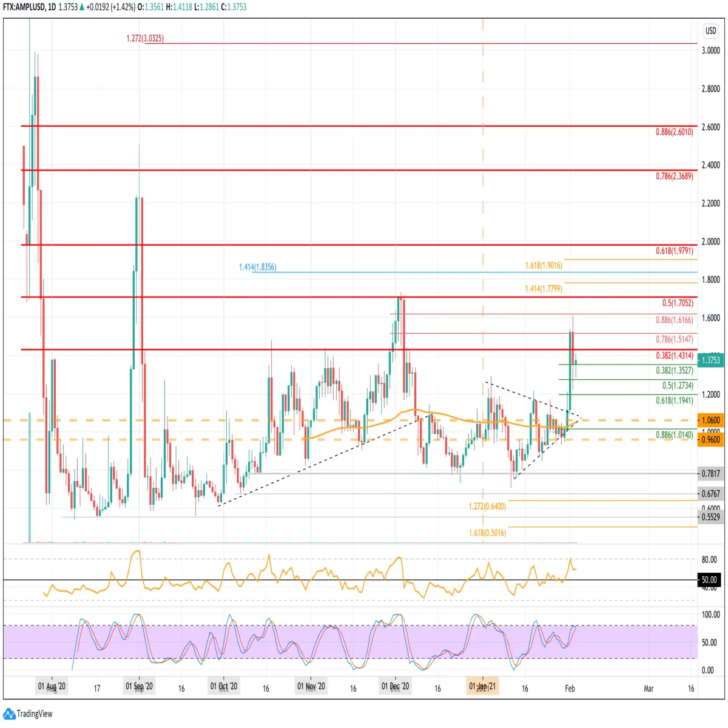Click the green 0.886(1.0140) label
The image size is (728, 728).
pyautogui.click(x=674, y=435)
